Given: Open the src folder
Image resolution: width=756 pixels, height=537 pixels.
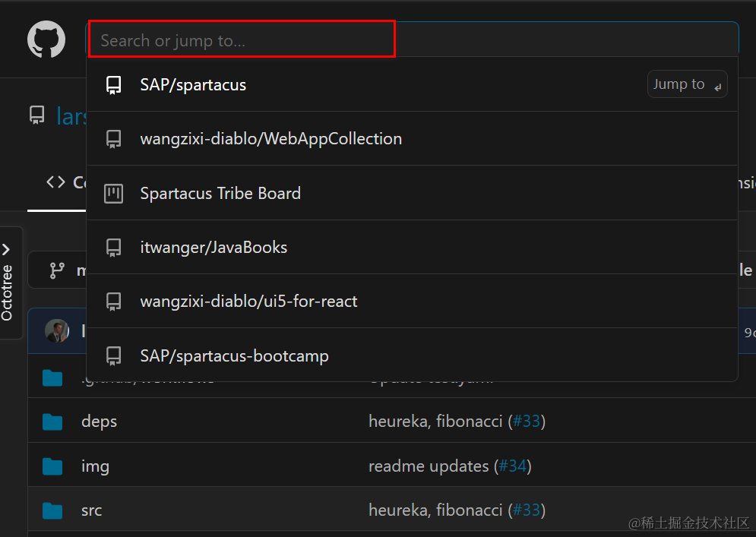Looking at the screenshot, I should (x=92, y=510).
